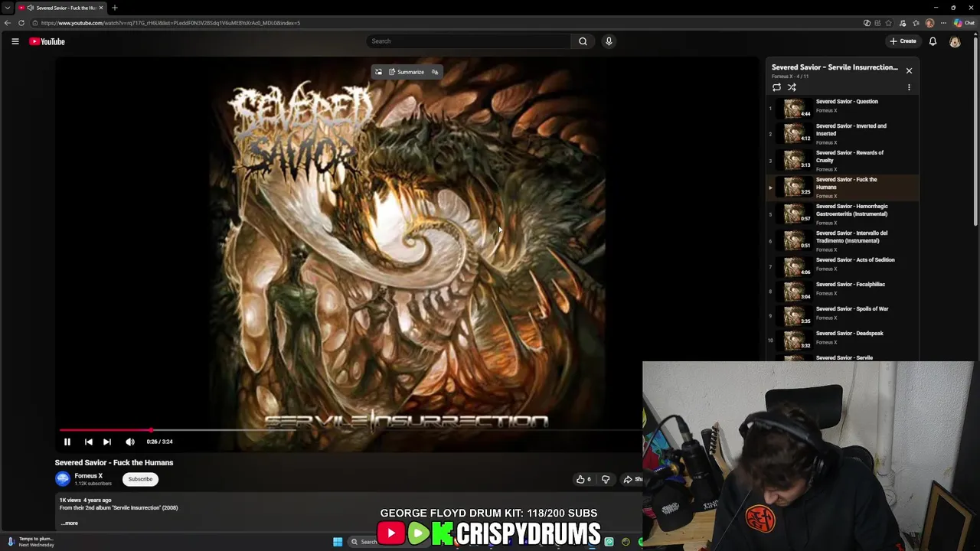Open the Copilot mode icon in address bar
This screenshot has height=551, width=980.
click(x=867, y=23)
